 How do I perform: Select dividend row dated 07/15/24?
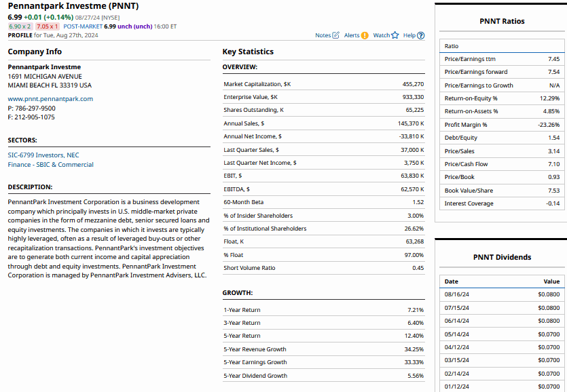click(x=502, y=308)
